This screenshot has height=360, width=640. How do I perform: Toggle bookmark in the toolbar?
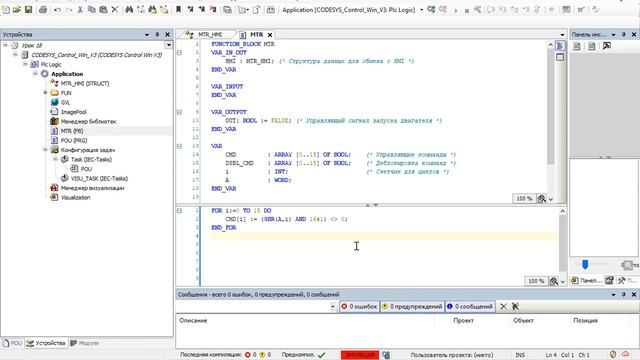[178, 9]
